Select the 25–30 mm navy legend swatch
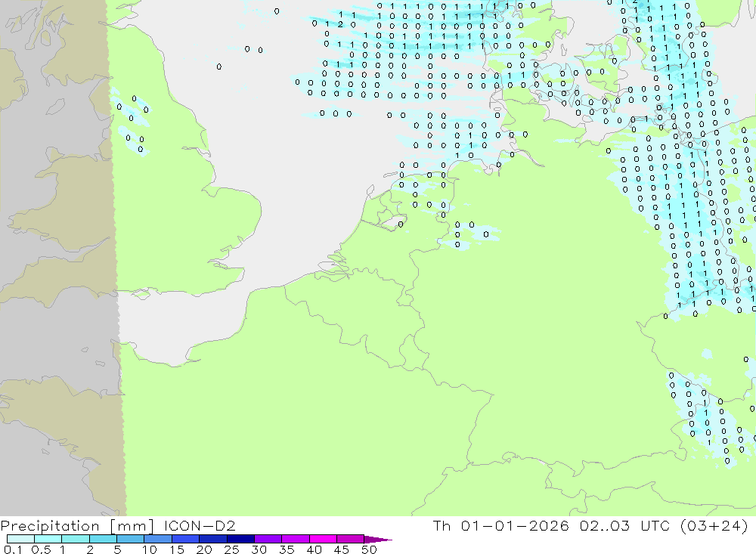 pyautogui.click(x=240, y=539)
